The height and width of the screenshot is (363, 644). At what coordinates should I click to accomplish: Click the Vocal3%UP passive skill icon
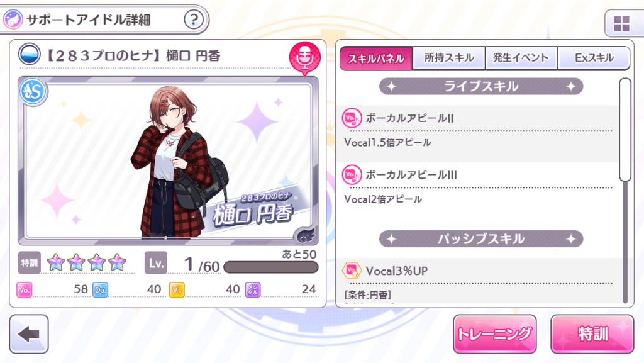coord(352,271)
